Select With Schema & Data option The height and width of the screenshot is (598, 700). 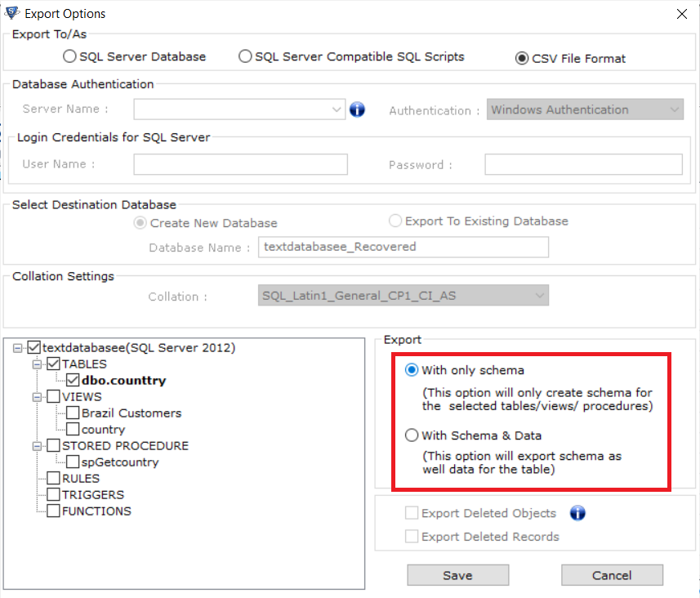point(412,435)
